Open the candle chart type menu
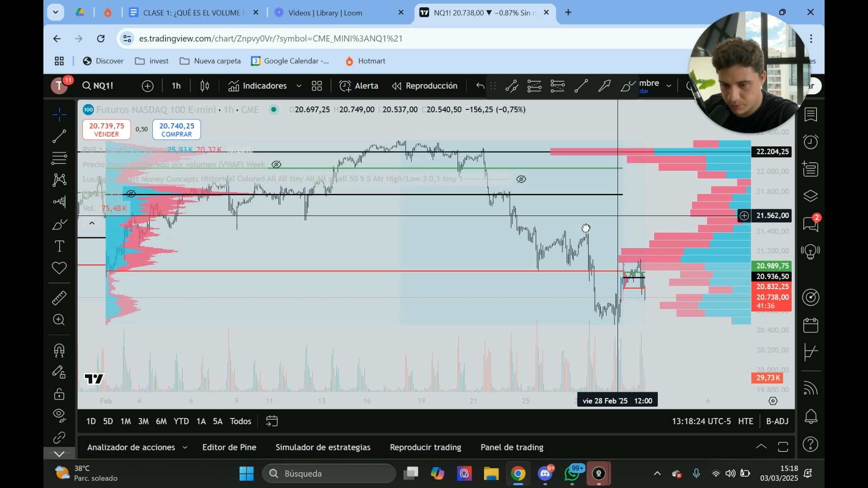Image resolution: width=868 pixels, height=488 pixels. coord(205,86)
